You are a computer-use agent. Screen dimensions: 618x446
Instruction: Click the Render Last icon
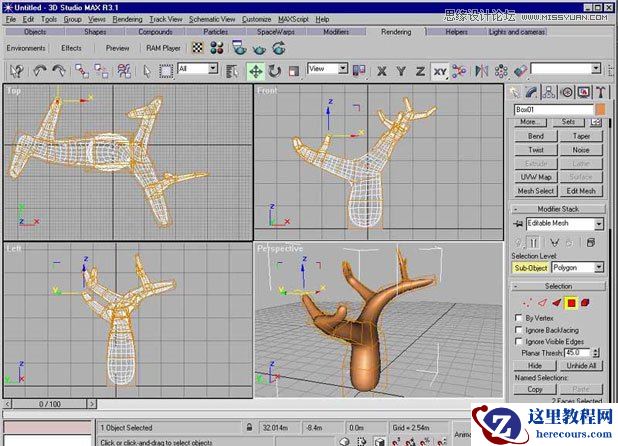(279, 48)
